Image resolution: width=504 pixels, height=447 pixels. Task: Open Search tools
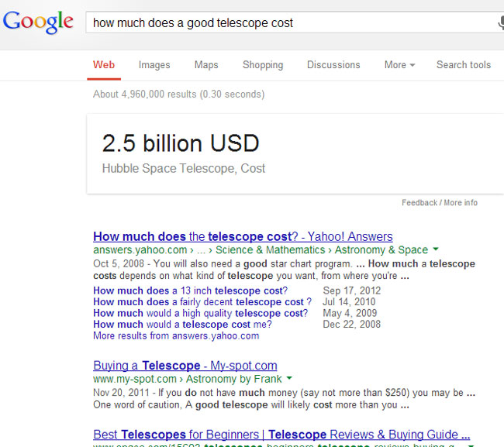click(464, 65)
